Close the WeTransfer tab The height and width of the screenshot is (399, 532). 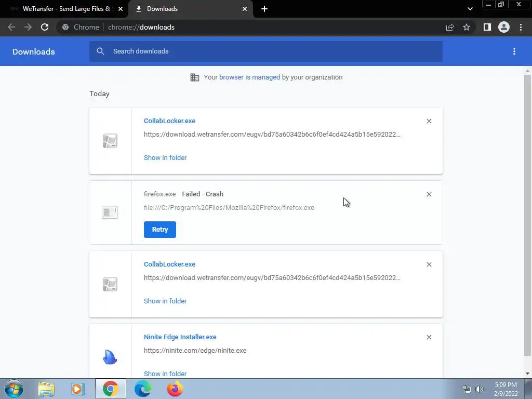coord(121,9)
